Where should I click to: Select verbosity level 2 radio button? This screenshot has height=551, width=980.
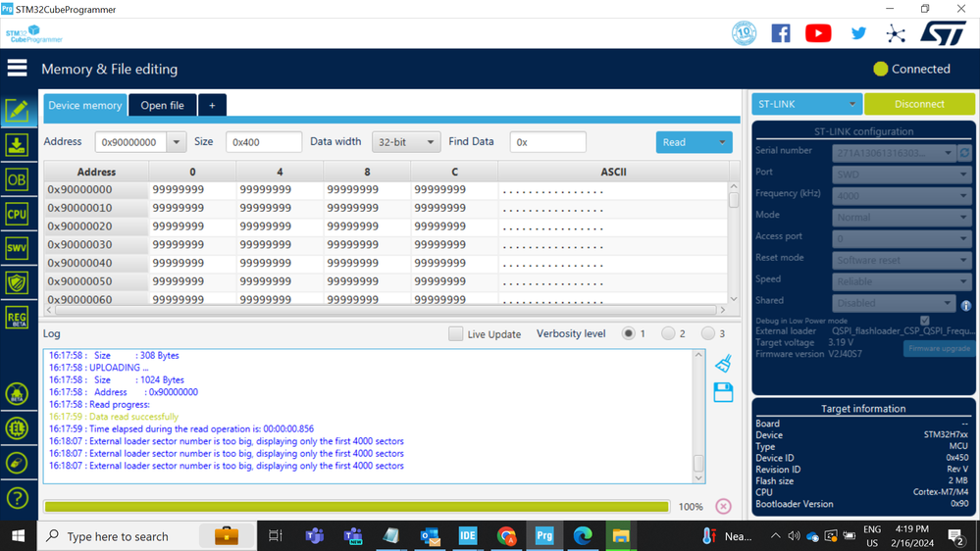[x=668, y=333]
